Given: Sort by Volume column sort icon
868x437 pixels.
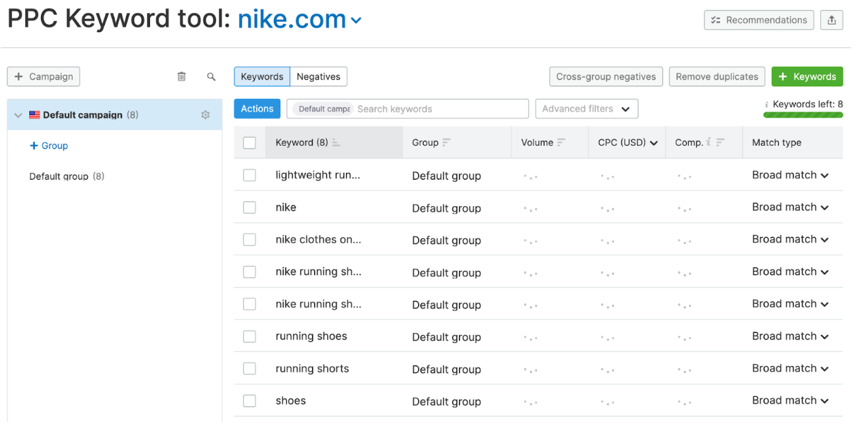Looking at the screenshot, I should click(561, 143).
